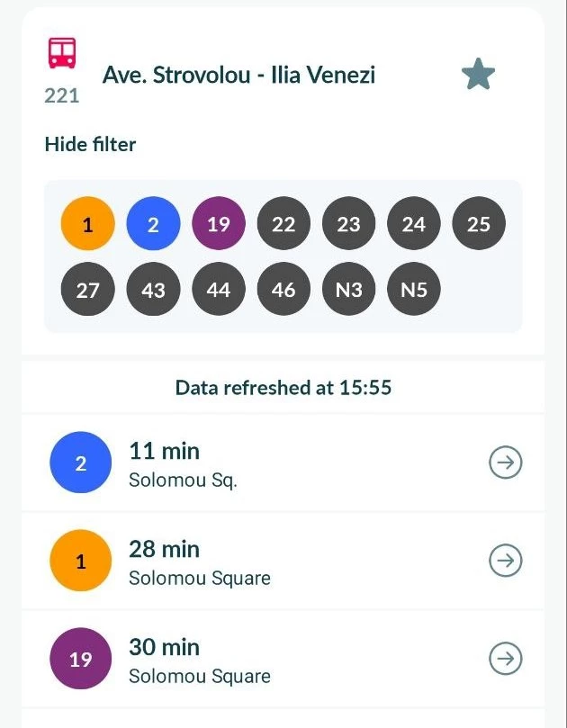Toggle route 19 filter chip off
The image size is (567, 728).
[x=219, y=224]
